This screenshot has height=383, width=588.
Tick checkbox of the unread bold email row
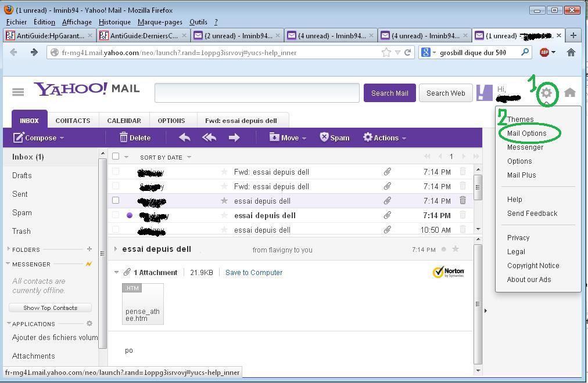[x=116, y=215]
